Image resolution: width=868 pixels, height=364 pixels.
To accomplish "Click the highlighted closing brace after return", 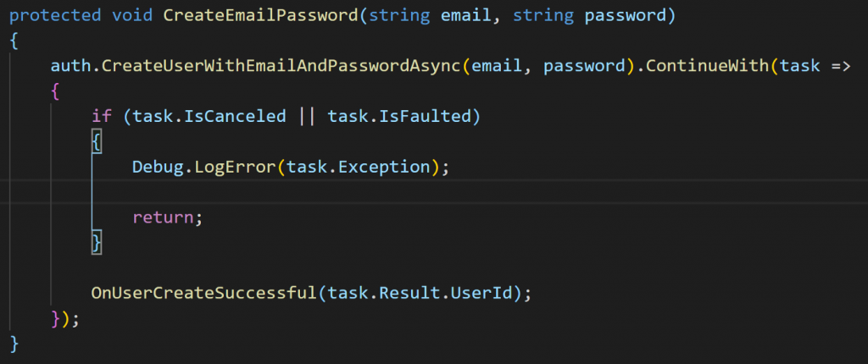I will (97, 243).
